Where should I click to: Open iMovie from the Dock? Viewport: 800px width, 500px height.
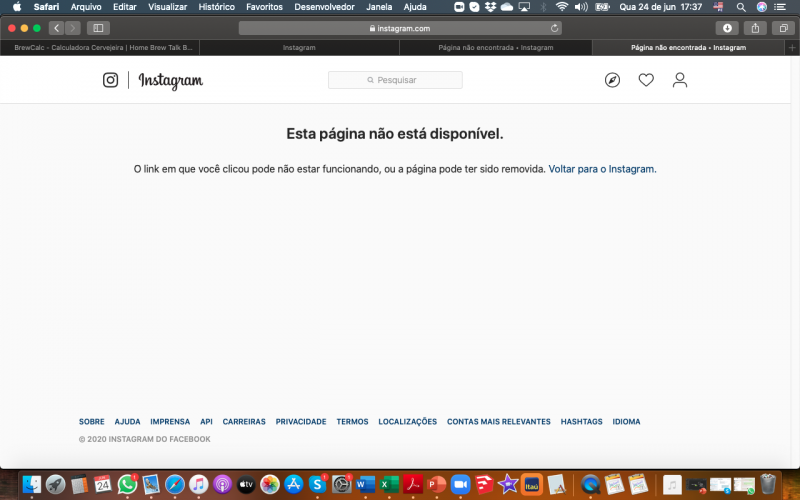(x=508, y=484)
